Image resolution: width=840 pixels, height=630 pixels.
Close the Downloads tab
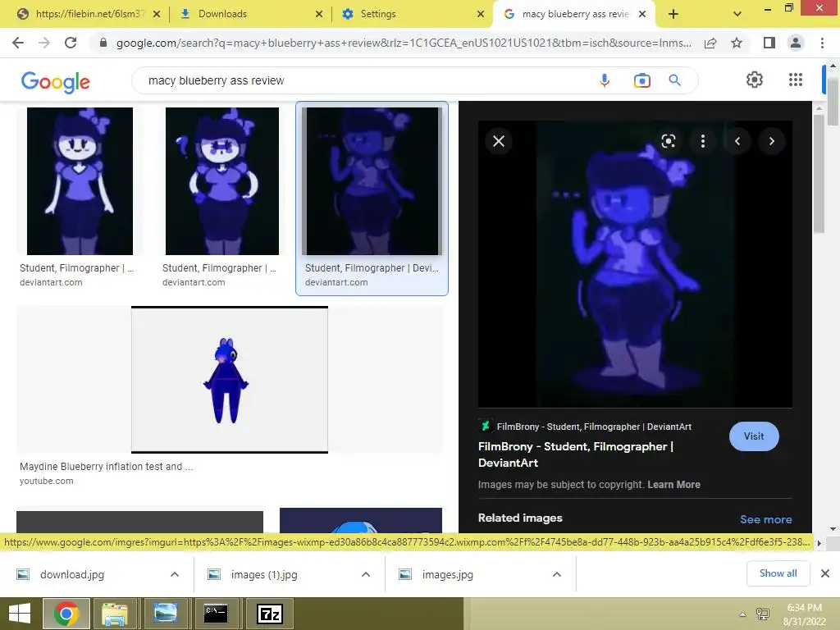coord(319,14)
